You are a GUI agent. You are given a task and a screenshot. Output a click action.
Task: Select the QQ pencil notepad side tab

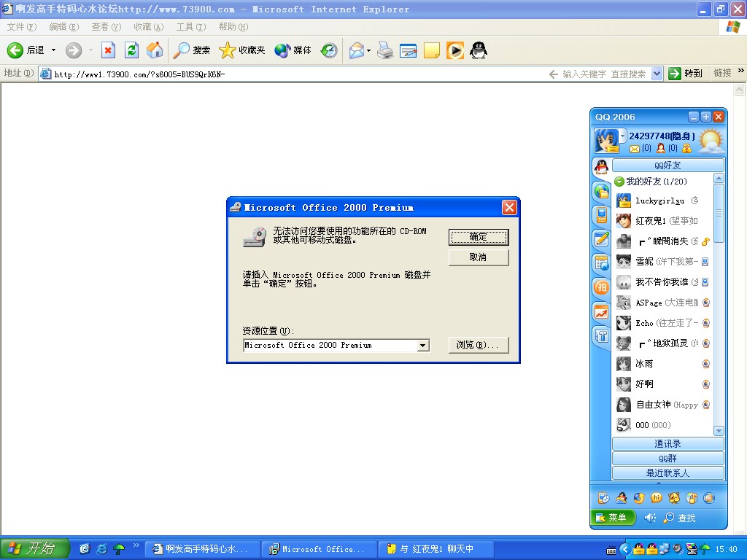(x=602, y=238)
